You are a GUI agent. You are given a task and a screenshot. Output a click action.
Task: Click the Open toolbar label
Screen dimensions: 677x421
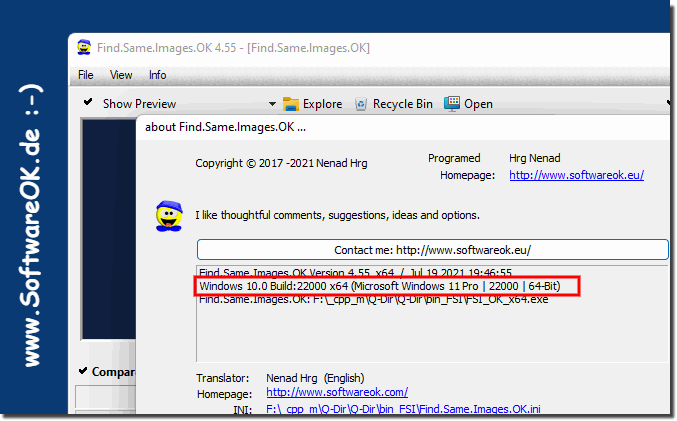478,104
